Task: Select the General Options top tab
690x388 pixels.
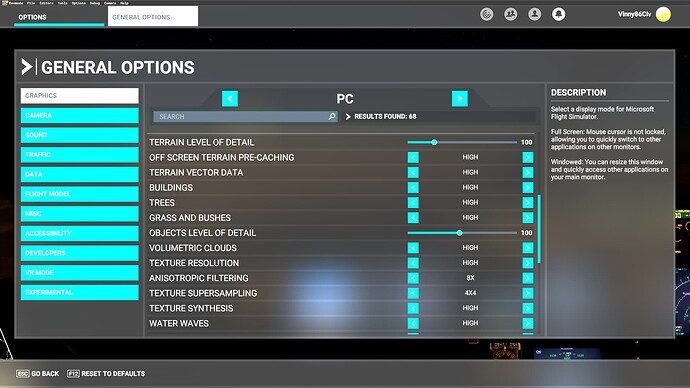Action: (x=153, y=17)
